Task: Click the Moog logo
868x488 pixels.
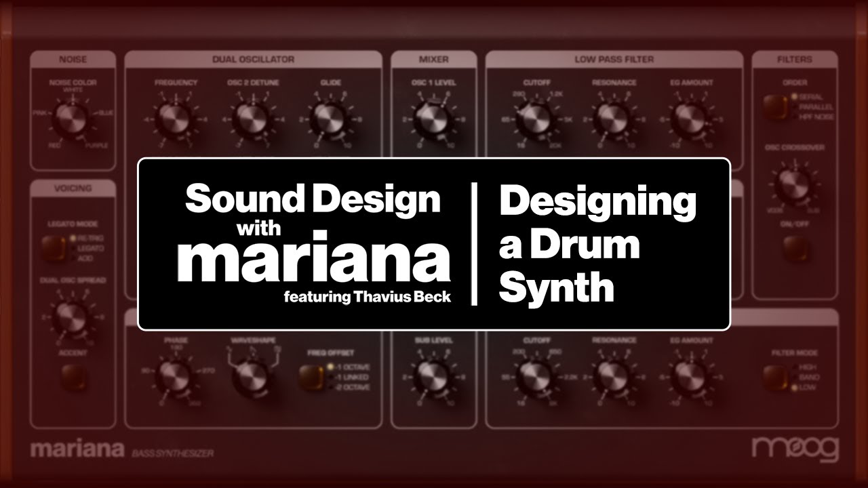Action: (x=795, y=449)
